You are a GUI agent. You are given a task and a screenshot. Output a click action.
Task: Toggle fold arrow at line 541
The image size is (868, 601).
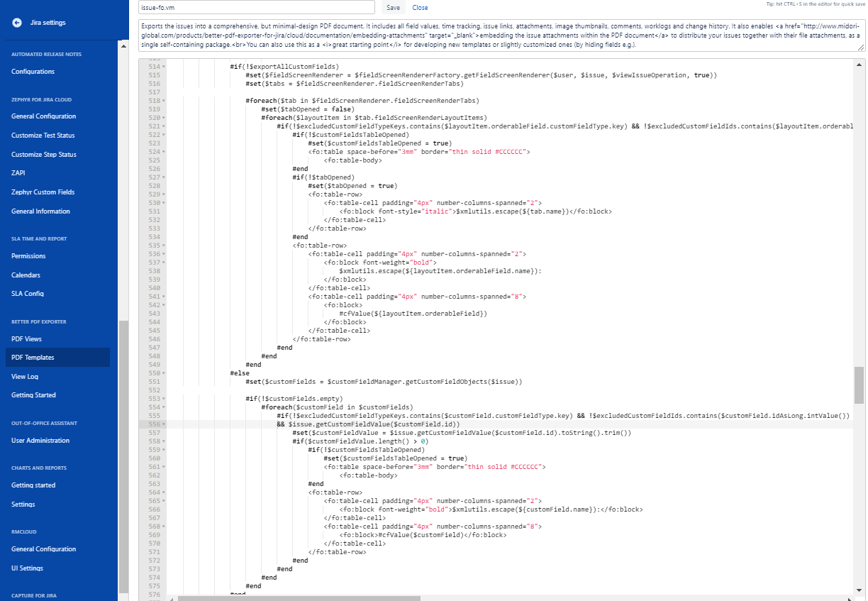pos(164,297)
